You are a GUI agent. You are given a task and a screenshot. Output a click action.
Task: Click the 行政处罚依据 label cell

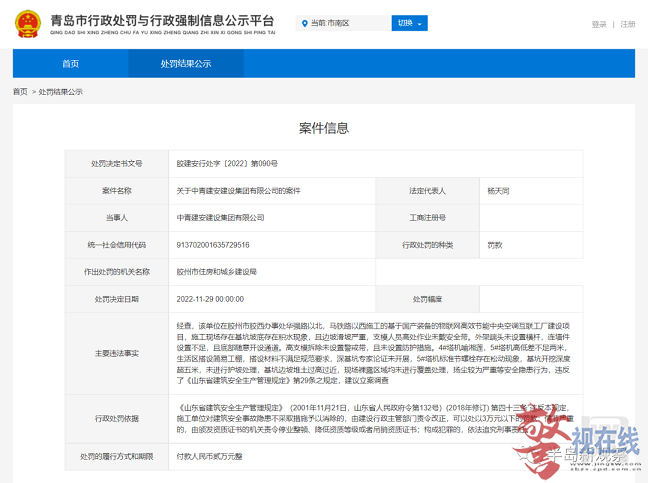(117, 419)
